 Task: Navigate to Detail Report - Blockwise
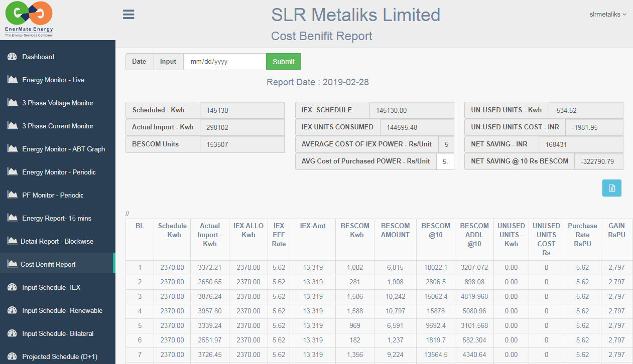pos(57,241)
